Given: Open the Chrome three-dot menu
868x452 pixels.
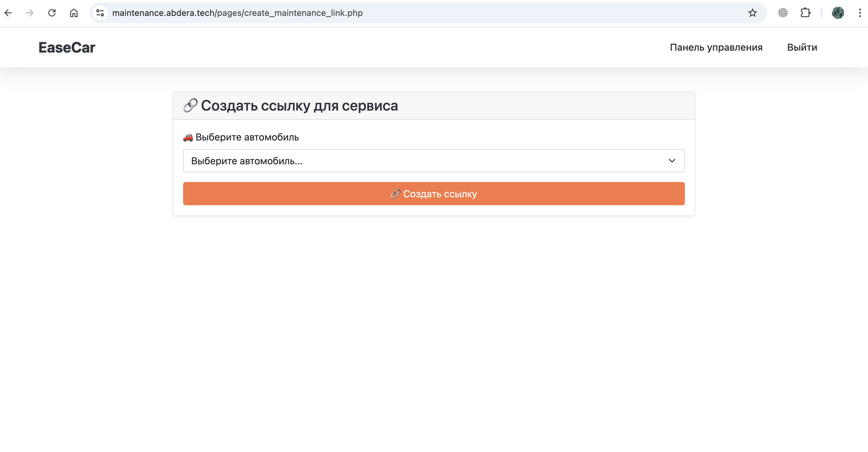Looking at the screenshot, I should (860, 13).
